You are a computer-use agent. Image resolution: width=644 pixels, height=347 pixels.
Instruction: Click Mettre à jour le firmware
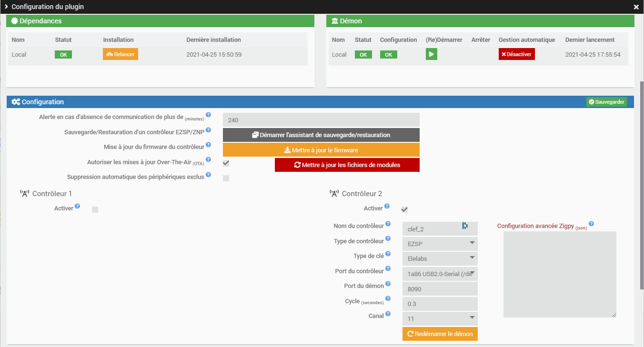pyautogui.click(x=321, y=150)
